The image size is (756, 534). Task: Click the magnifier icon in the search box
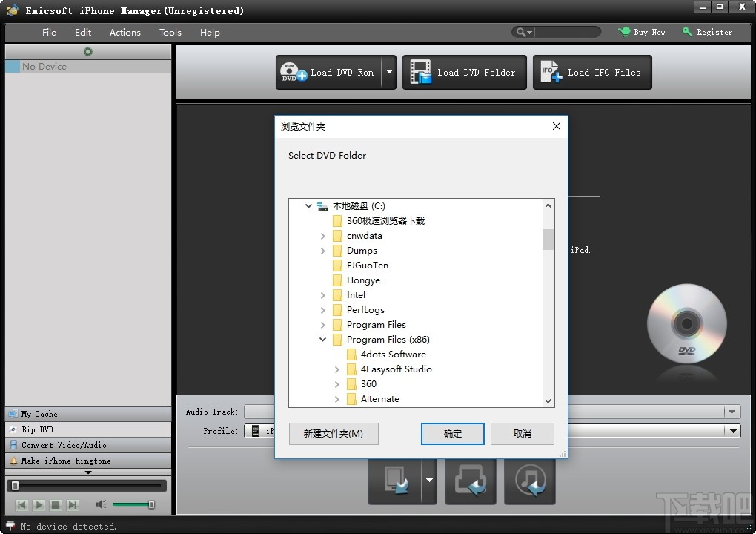[521, 32]
